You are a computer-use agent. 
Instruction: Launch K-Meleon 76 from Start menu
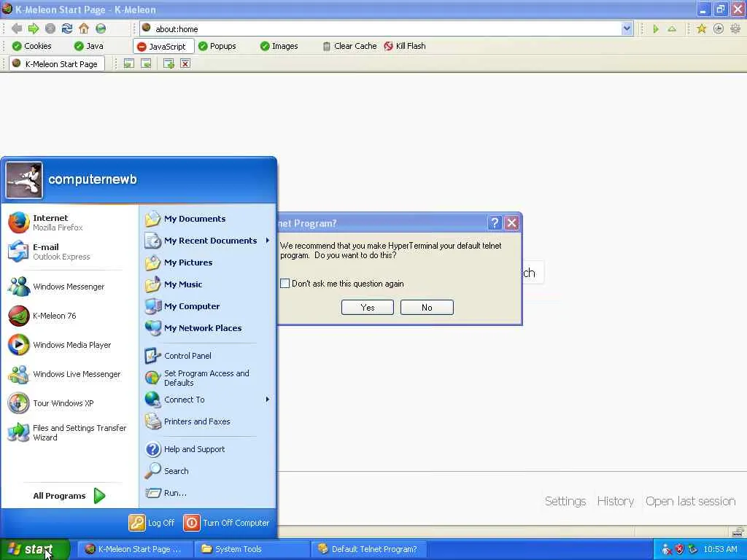(x=69, y=315)
